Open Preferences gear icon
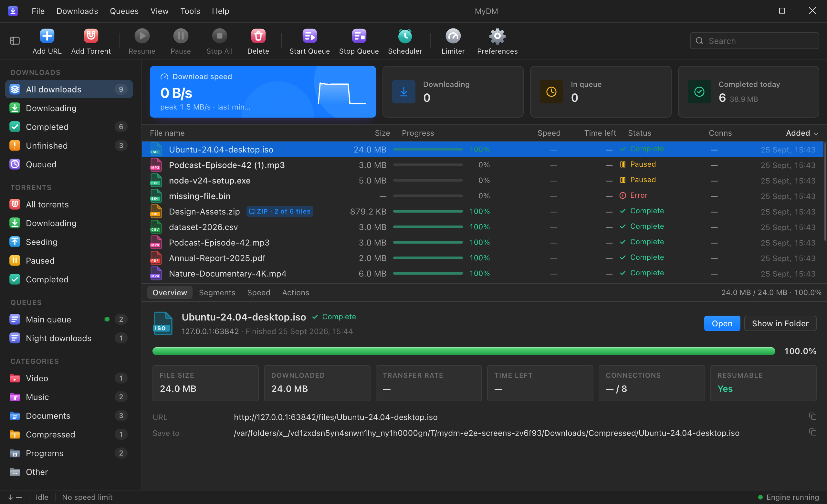The width and height of the screenshot is (827, 504). pos(497,36)
